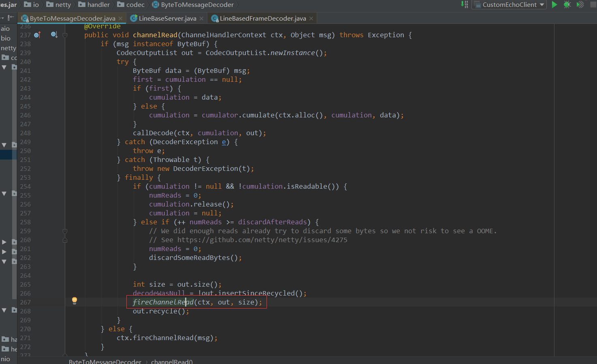
Task: Click the class icon on LineBaseServer.java tab
Action: pos(133,18)
